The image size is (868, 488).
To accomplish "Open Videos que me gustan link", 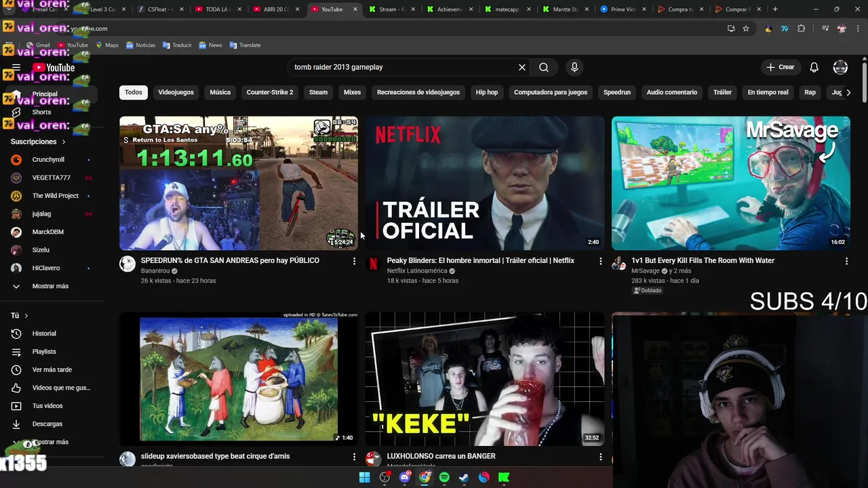I will (x=61, y=388).
